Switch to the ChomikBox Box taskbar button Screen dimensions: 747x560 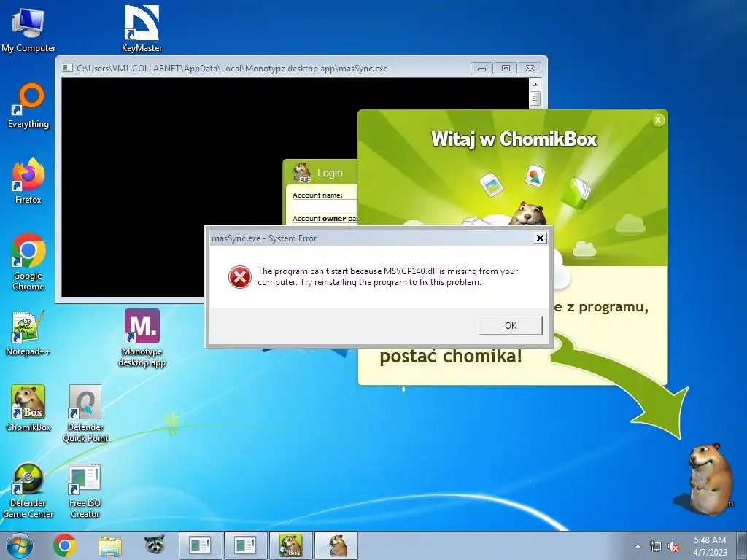point(290,545)
